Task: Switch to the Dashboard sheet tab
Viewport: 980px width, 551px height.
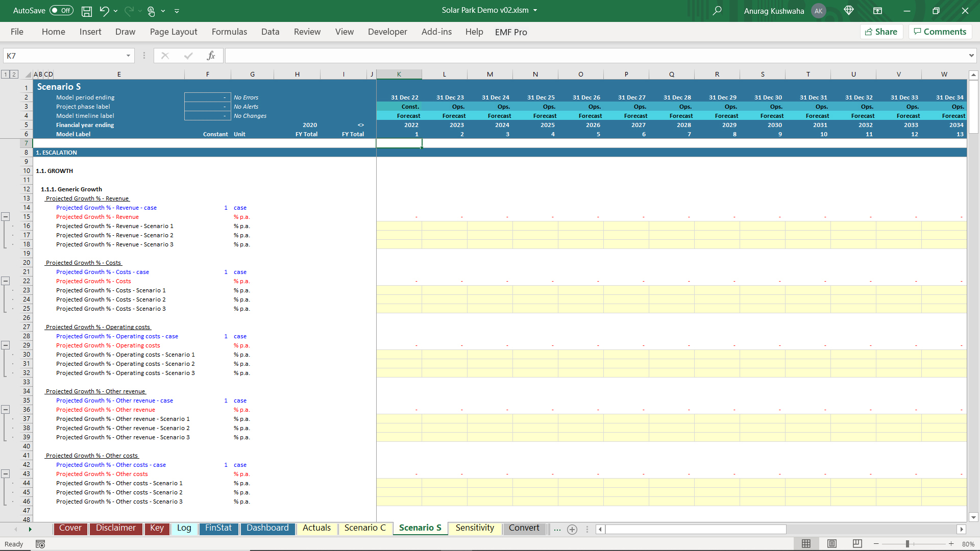Action: point(267,528)
